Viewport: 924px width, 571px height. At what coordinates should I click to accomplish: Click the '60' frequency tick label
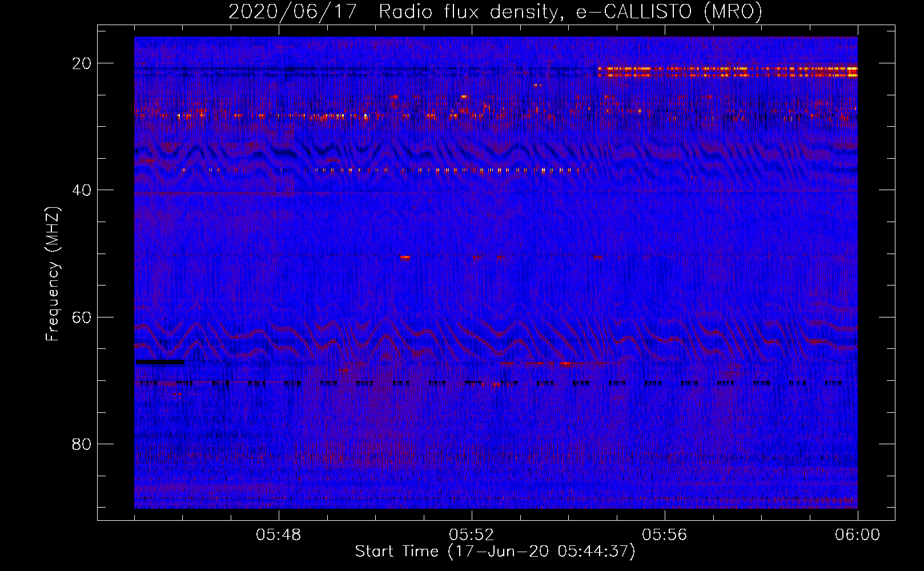82,317
